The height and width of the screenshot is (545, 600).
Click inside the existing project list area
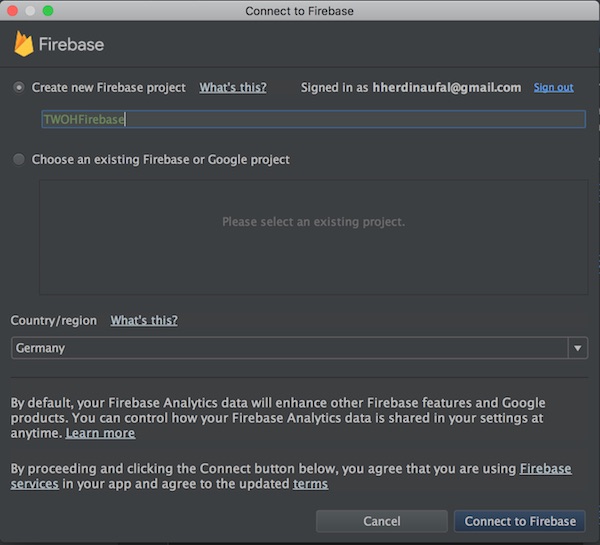[313, 237]
